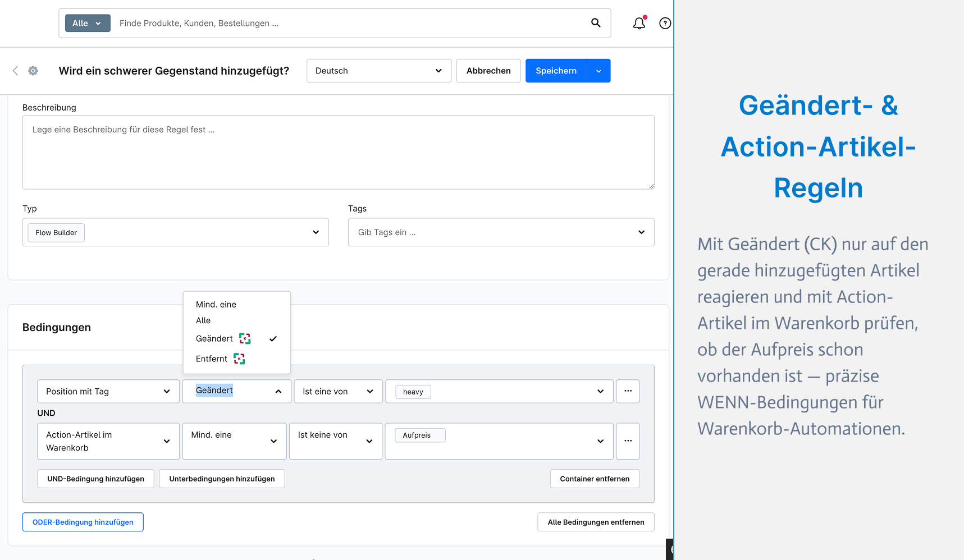The image size is (964, 560).
Task: Click the plugin icon next to Geändert
Action: (x=245, y=338)
